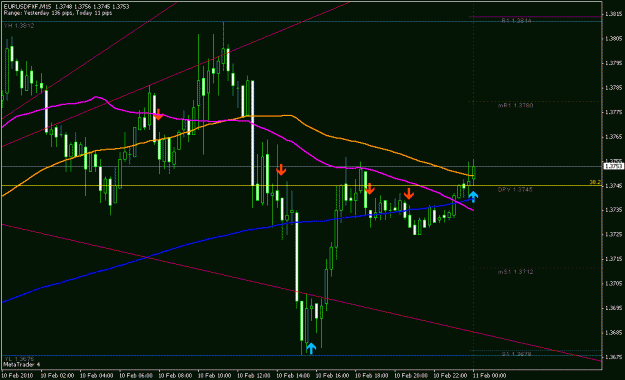Click the '10 Feb 20:00' time axis label

point(411,376)
